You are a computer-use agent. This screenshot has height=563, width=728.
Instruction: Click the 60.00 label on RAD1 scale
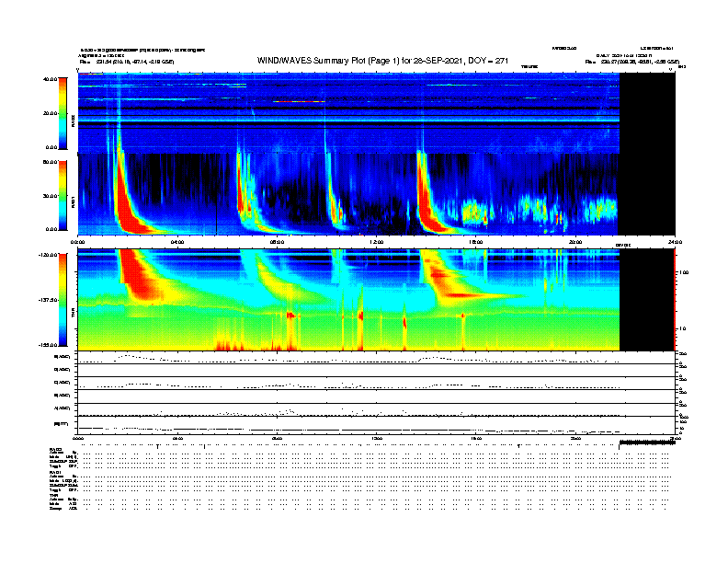pyautogui.click(x=51, y=162)
